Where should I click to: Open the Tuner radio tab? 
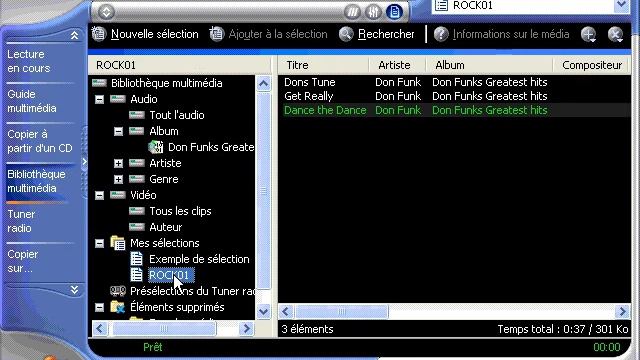pos(21,221)
